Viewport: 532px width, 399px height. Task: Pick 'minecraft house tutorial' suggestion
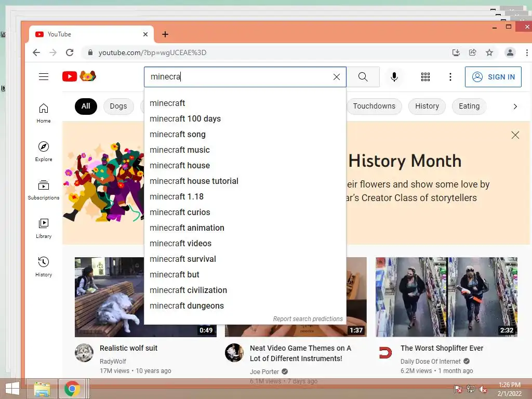[245, 181]
